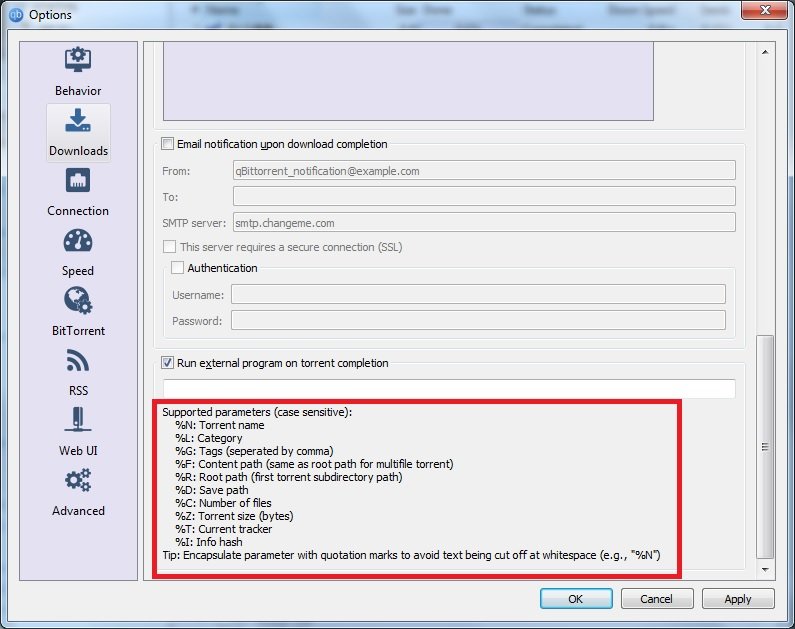Apply the settings changes
Viewport: 795px width, 629px height.
click(738, 599)
